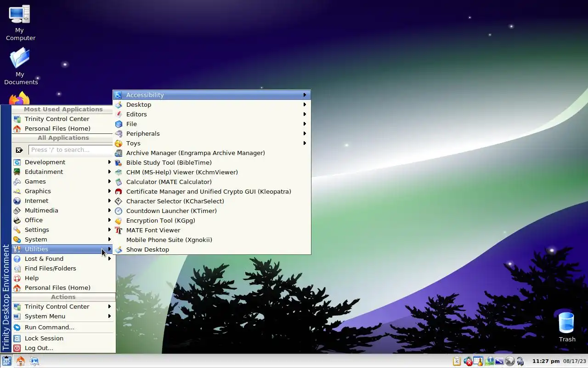Open the Internet menu category

tap(62, 201)
